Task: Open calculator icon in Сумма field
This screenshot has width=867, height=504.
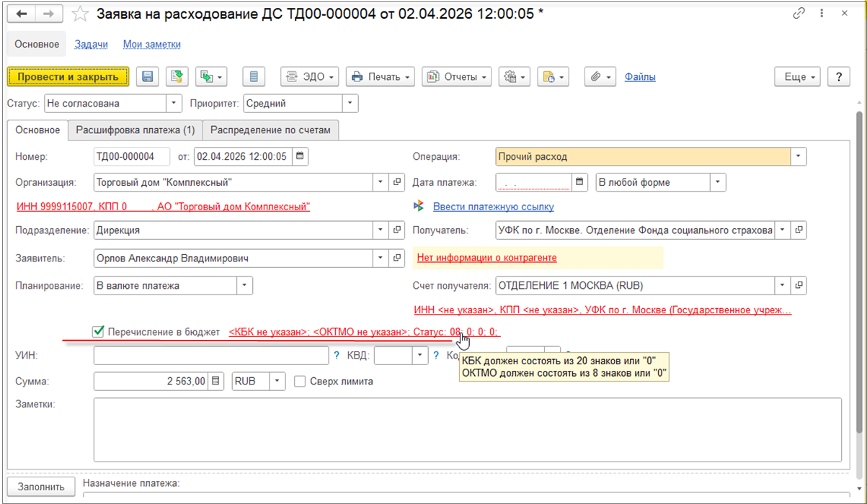Action: coord(217,382)
